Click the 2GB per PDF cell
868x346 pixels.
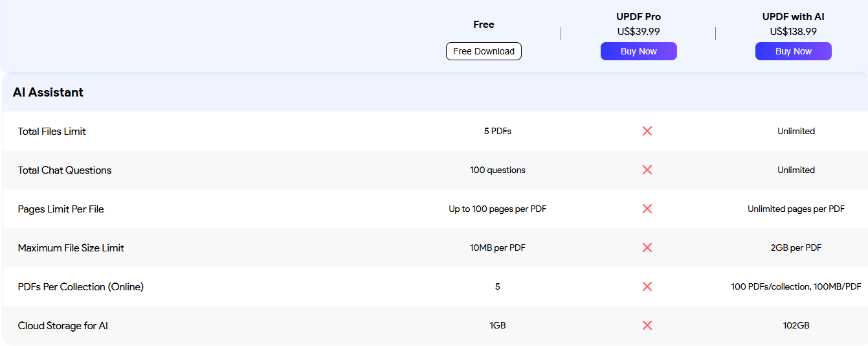(x=796, y=248)
